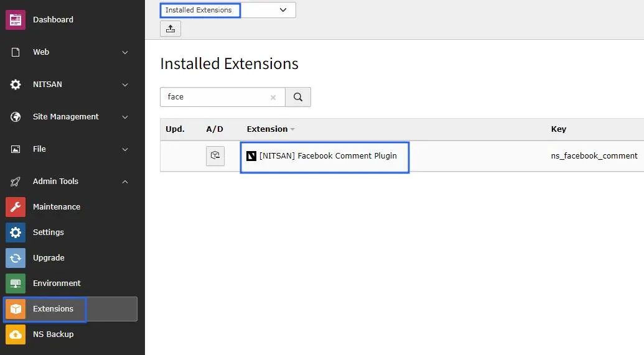Open the Dashboard module icon
Viewport: 644px width, 355px height.
tap(15, 20)
